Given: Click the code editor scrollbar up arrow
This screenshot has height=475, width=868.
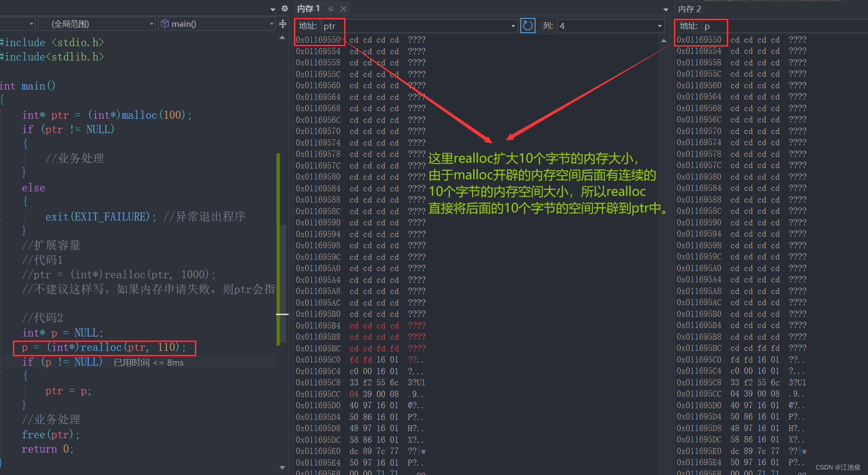Looking at the screenshot, I should pyautogui.click(x=282, y=38).
